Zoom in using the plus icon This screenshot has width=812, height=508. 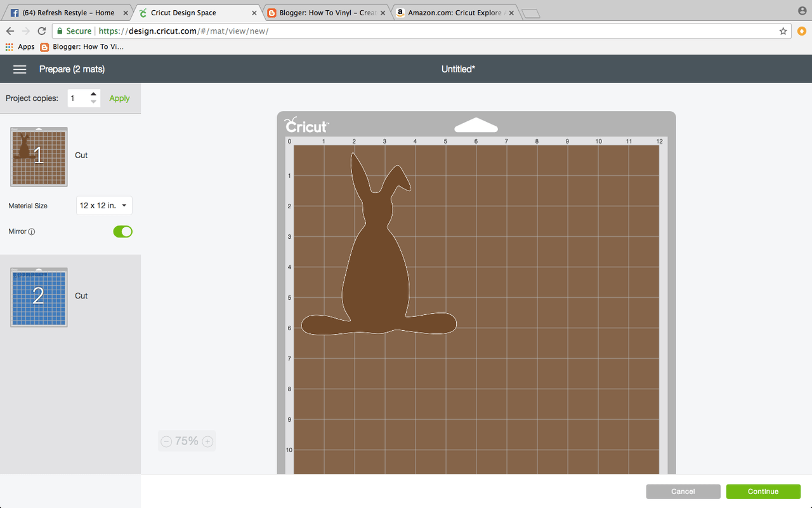(x=207, y=441)
